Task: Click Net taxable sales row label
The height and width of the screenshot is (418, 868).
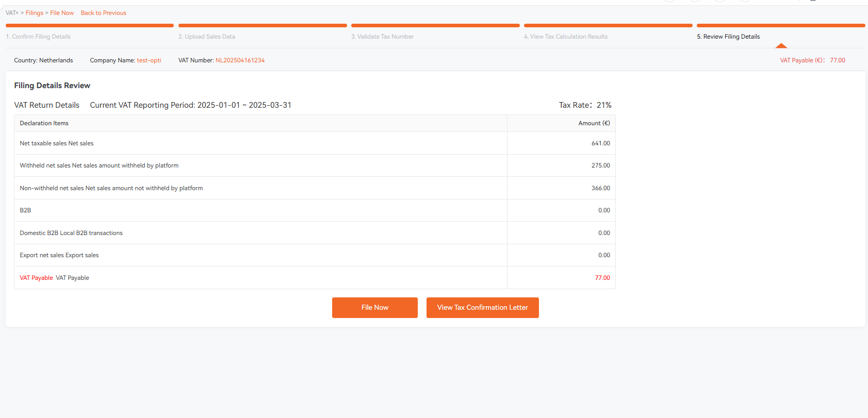Action: (x=57, y=143)
